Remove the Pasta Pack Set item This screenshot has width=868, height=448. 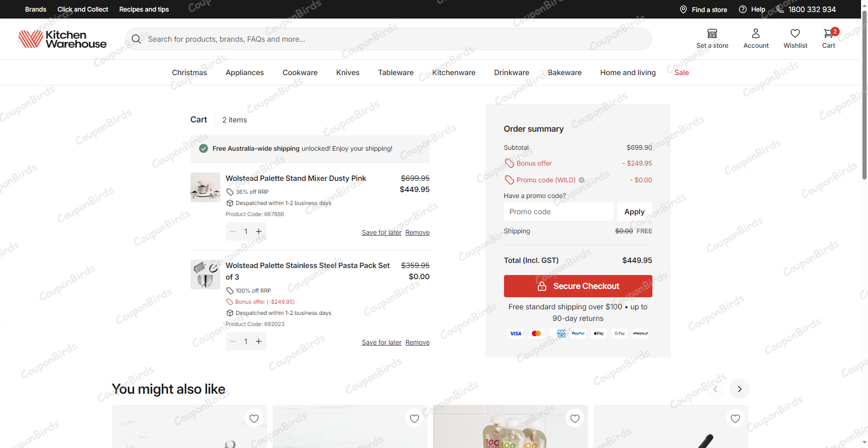(x=417, y=342)
